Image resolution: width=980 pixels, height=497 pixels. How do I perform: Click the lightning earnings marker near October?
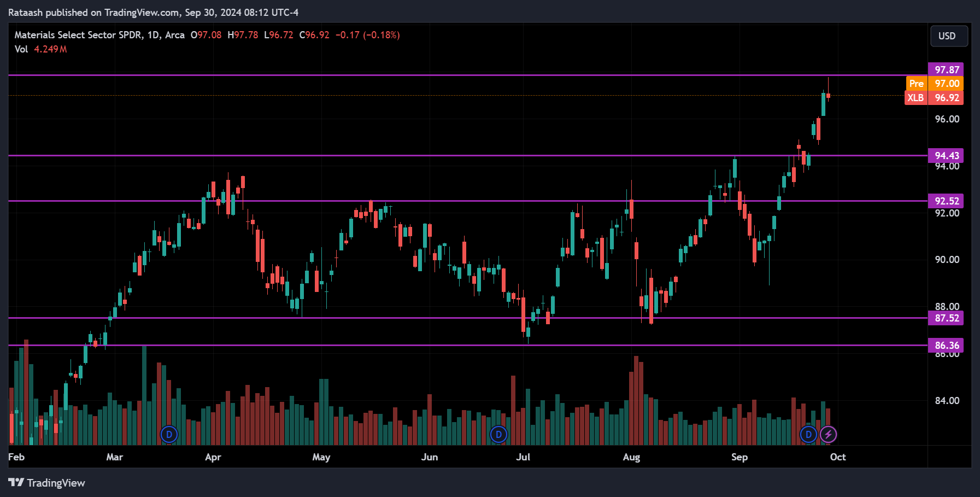click(x=828, y=435)
